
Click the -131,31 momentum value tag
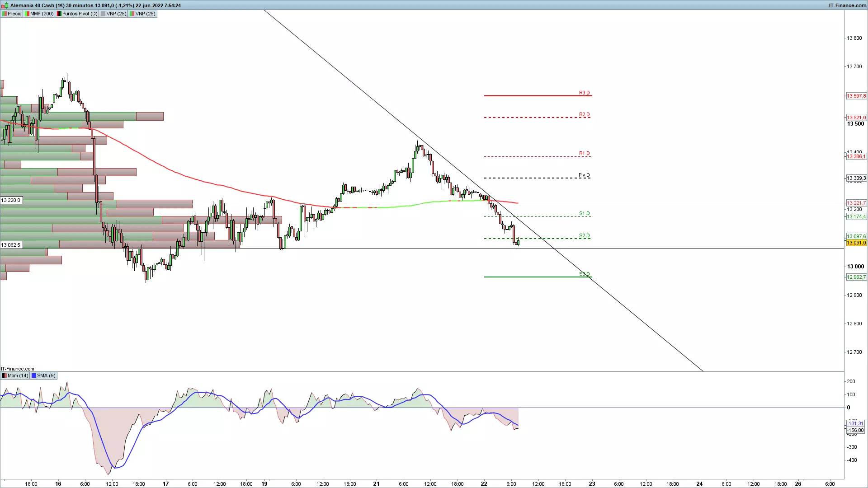coord(855,423)
